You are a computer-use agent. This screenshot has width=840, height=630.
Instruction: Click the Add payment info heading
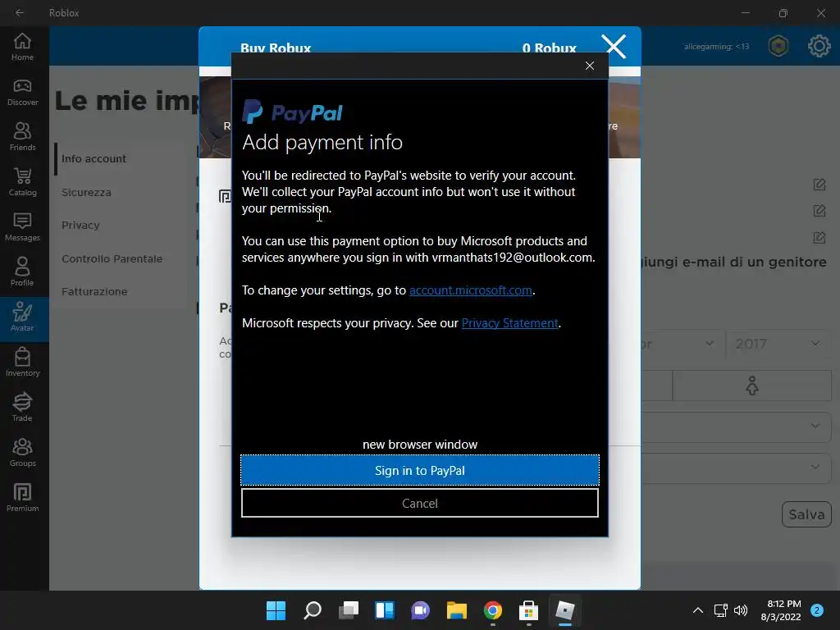(x=322, y=143)
